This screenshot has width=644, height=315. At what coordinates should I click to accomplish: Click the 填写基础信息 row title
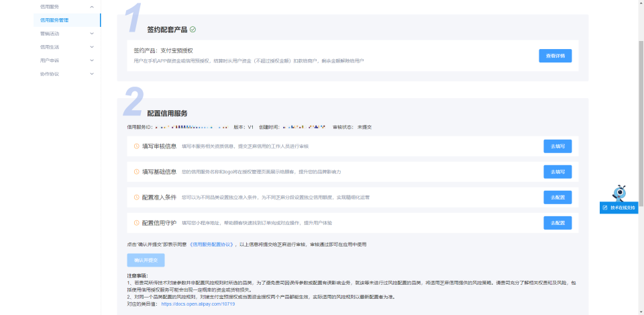160,171
